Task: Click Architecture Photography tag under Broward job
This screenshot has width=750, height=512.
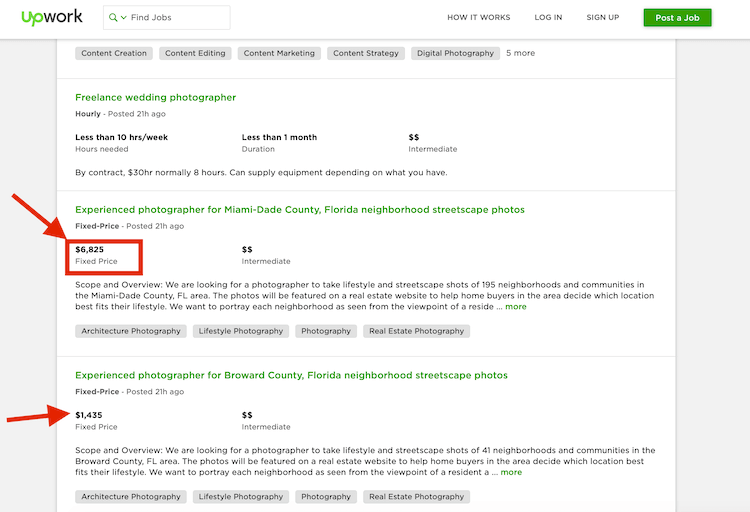Action: tap(131, 497)
